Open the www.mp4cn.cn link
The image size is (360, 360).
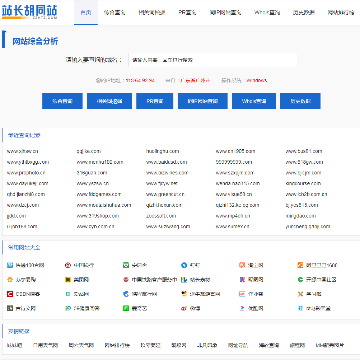click(x=233, y=216)
